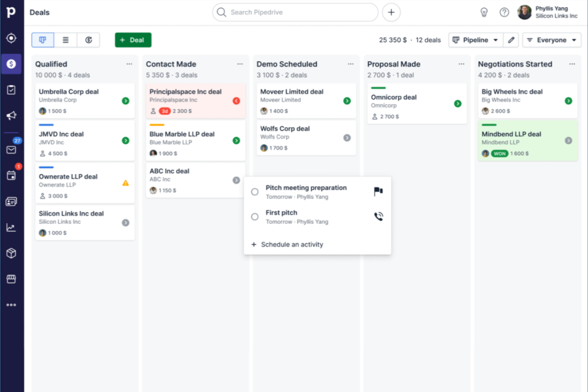This screenshot has width=588, height=392.
Task: Open the Qualified column options menu
Action: (x=129, y=64)
